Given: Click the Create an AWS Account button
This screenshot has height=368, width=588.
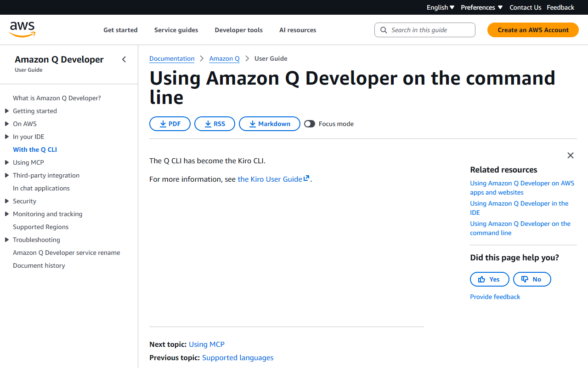Looking at the screenshot, I should [533, 30].
